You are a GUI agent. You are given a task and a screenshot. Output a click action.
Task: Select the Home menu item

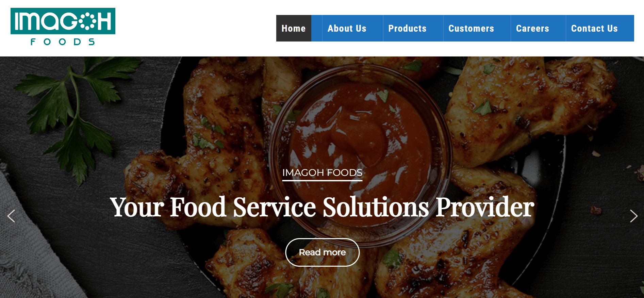tap(294, 28)
